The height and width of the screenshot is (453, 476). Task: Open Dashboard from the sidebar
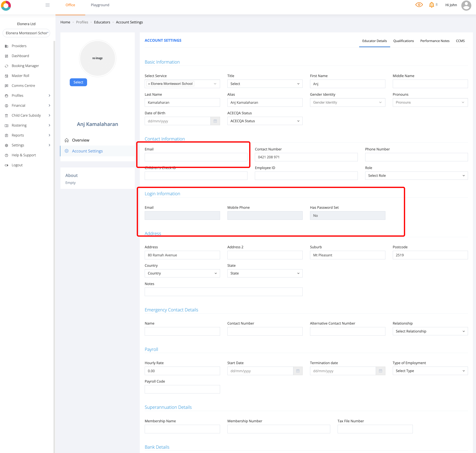20,56
